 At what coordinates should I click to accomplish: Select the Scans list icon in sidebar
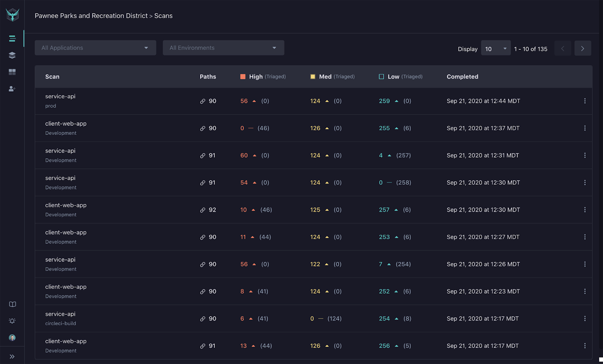(12, 38)
